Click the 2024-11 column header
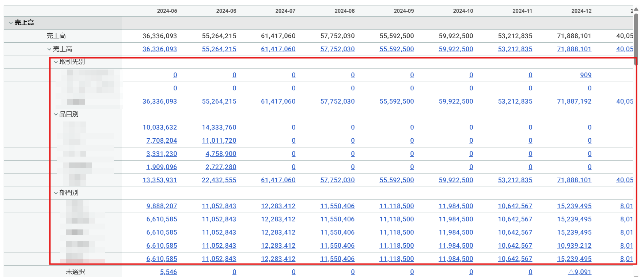The image size is (644, 277). (x=522, y=11)
